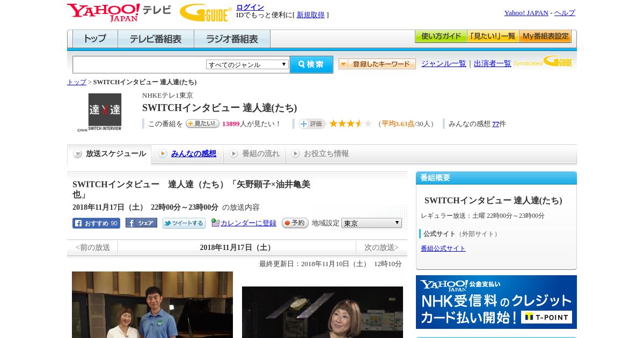Image resolution: width=644 pixels, height=338 pixels.
Task: Switch to the テレビ番組表 tab
Action: (x=156, y=39)
